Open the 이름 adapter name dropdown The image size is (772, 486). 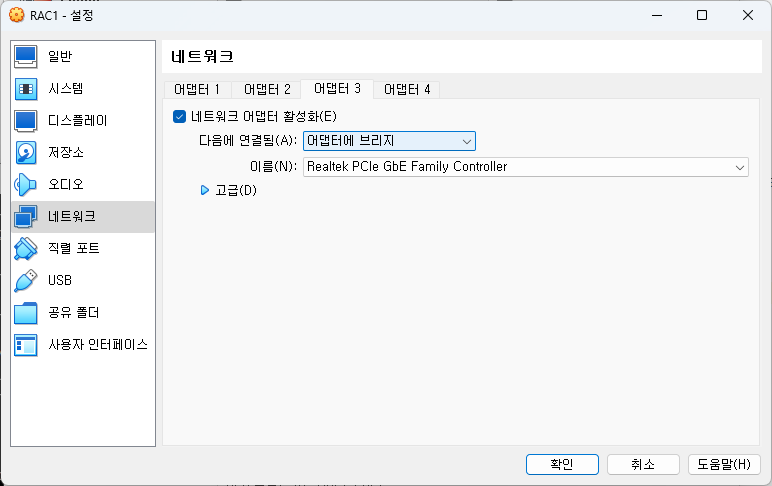[526, 167]
